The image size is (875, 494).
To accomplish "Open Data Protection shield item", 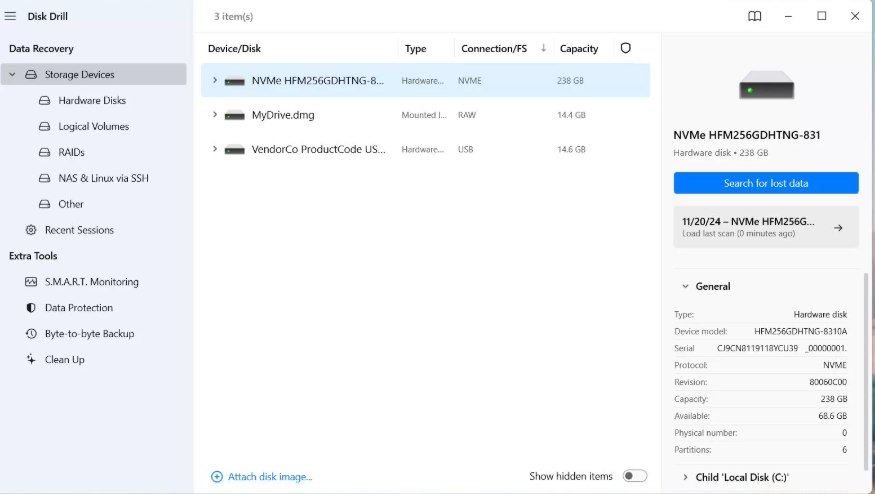I will (x=78, y=308).
